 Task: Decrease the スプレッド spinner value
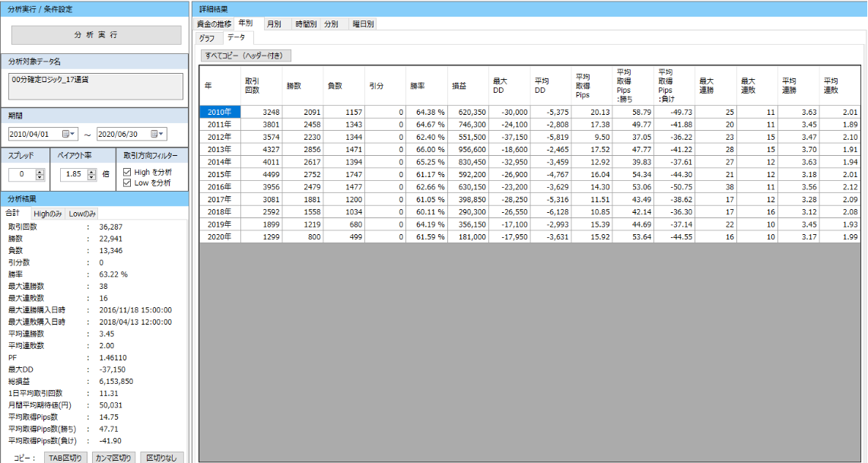coord(40,177)
